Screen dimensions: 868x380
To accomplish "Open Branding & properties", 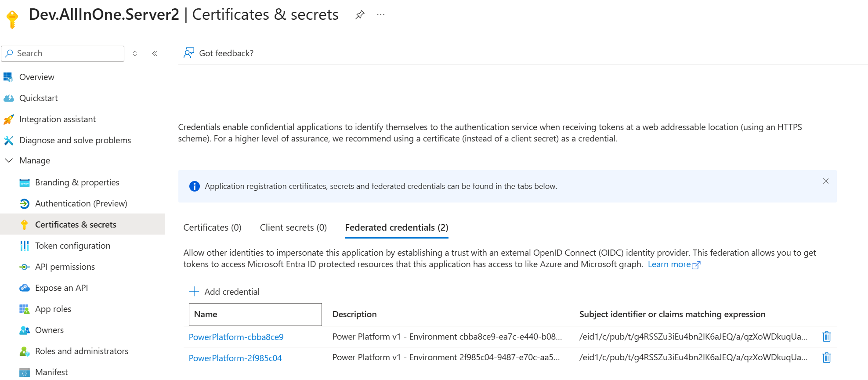I will tap(77, 182).
